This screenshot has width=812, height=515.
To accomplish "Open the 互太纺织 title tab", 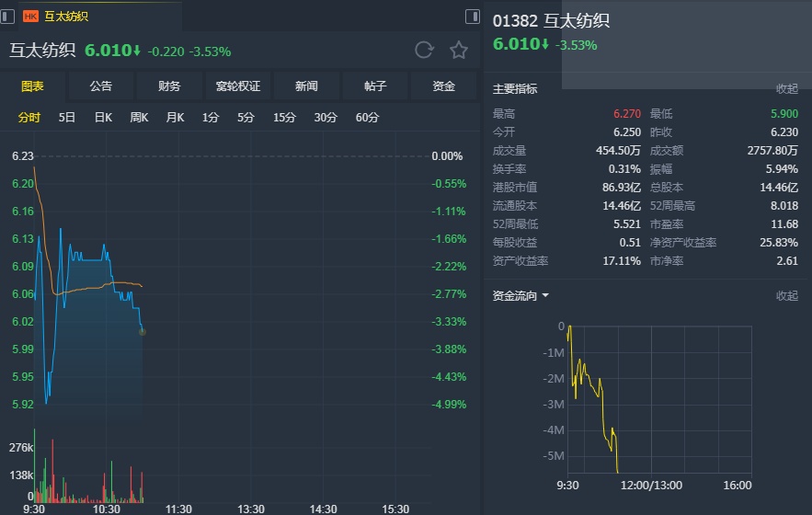I will tap(66, 17).
